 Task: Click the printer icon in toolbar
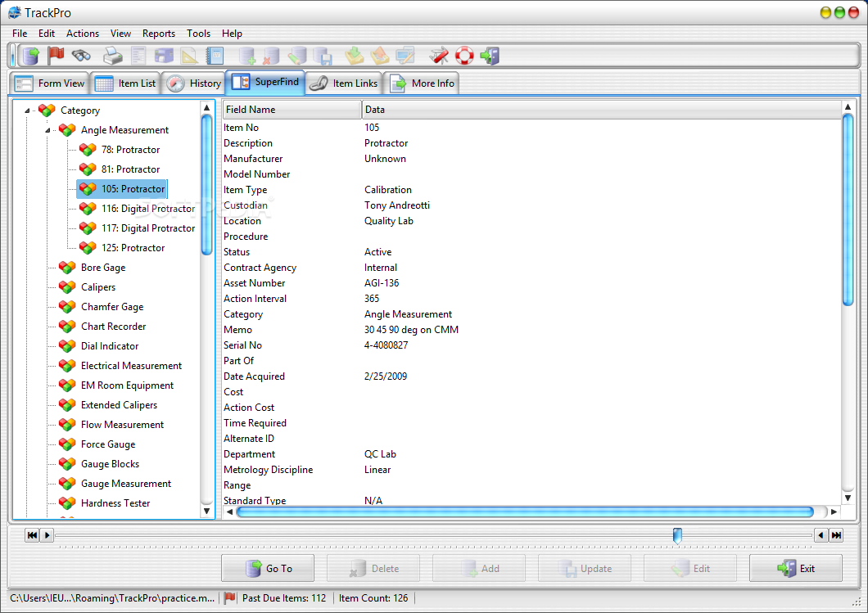pos(113,56)
